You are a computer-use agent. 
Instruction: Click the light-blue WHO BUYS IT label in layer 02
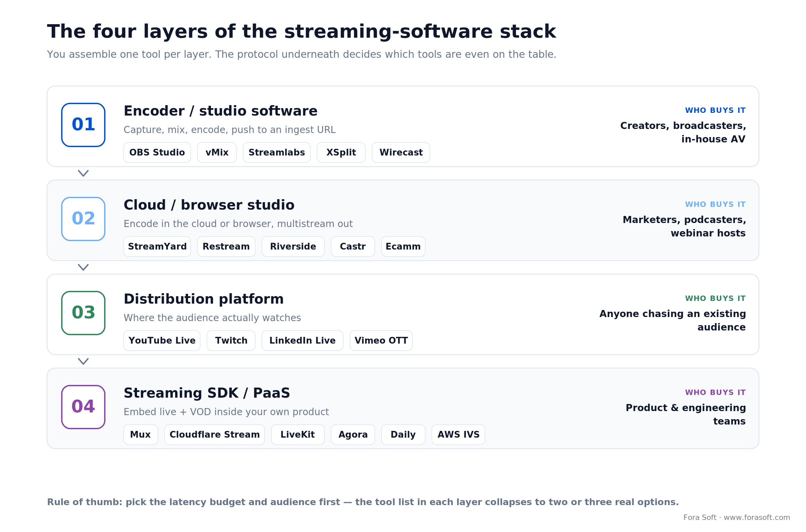coord(715,205)
